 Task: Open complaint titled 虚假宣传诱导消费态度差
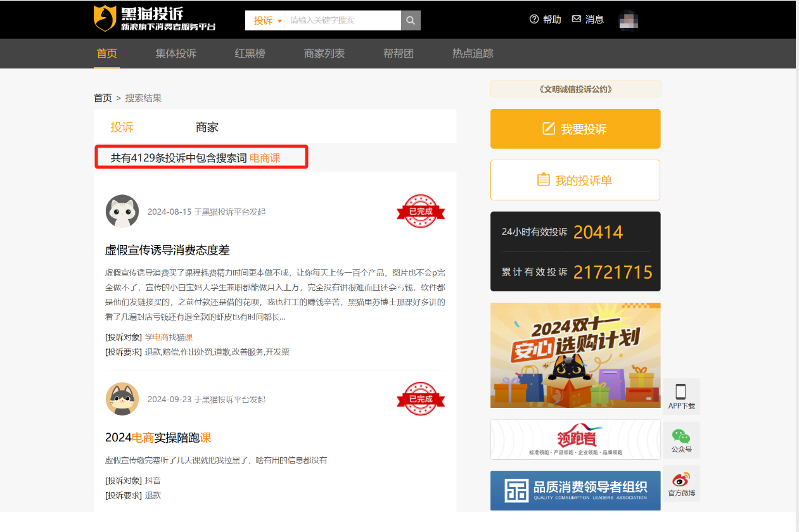click(167, 250)
